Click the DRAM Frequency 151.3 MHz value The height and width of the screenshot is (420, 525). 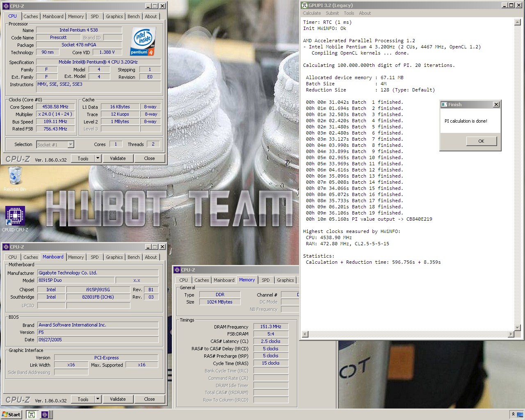(x=271, y=326)
